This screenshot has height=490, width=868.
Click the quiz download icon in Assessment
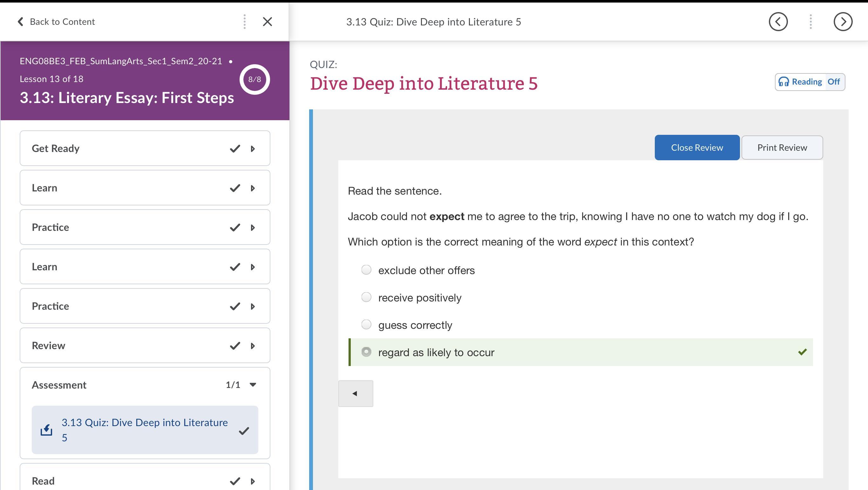[46, 430]
